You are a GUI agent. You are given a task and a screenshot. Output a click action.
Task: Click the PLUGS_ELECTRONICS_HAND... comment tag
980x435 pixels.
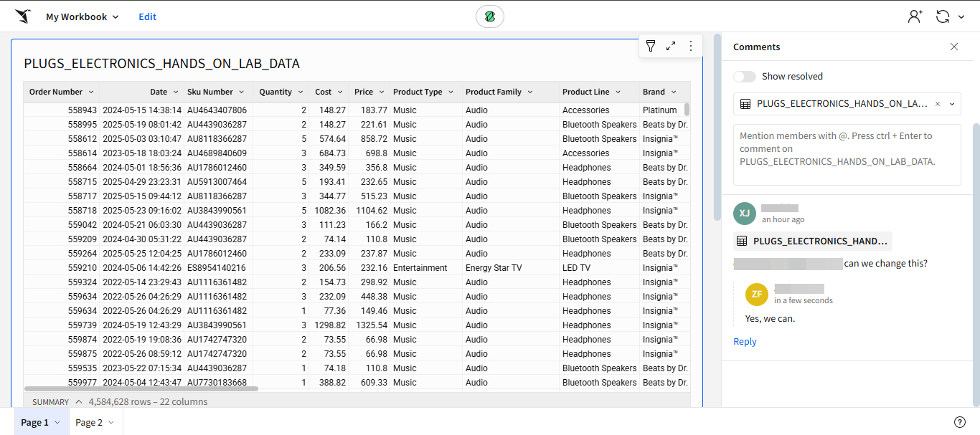click(x=813, y=242)
